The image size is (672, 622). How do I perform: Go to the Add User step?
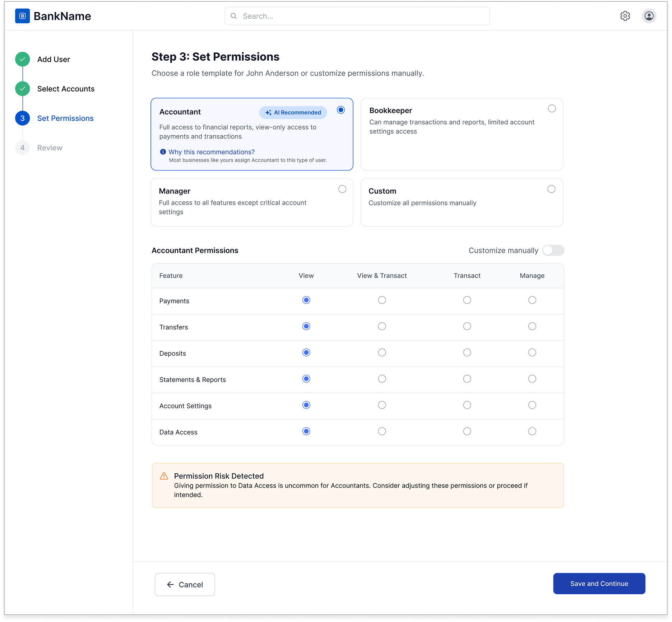[x=54, y=59]
